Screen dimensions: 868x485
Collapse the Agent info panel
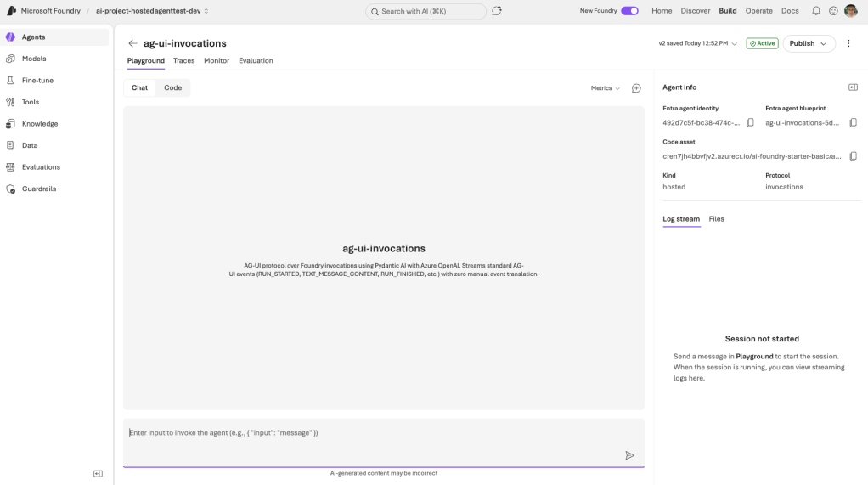coord(853,87)
